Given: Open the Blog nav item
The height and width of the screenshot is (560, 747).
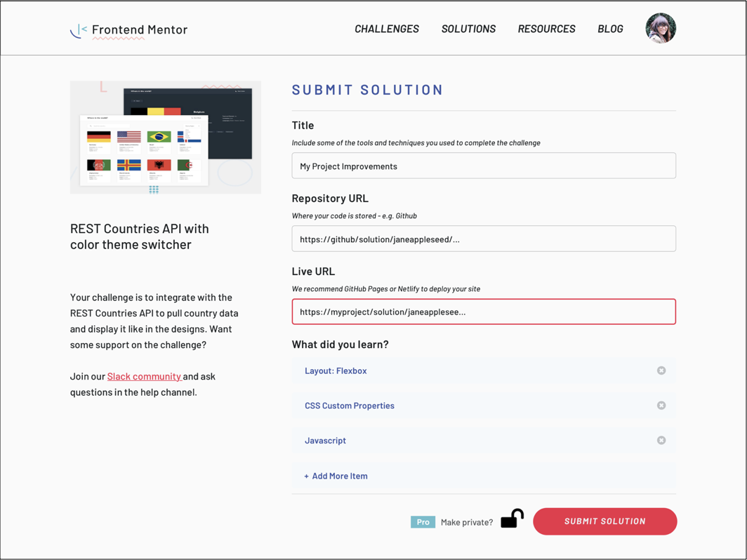Looking at the screenshot, I should [x=610, y=29].
